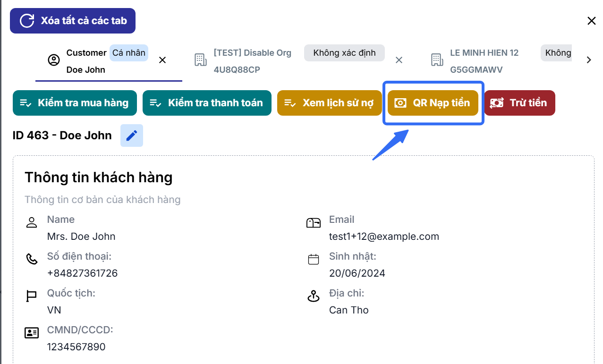Click the code G5GGMAWV
Screen dimensions: 603x364
(476, 70)
